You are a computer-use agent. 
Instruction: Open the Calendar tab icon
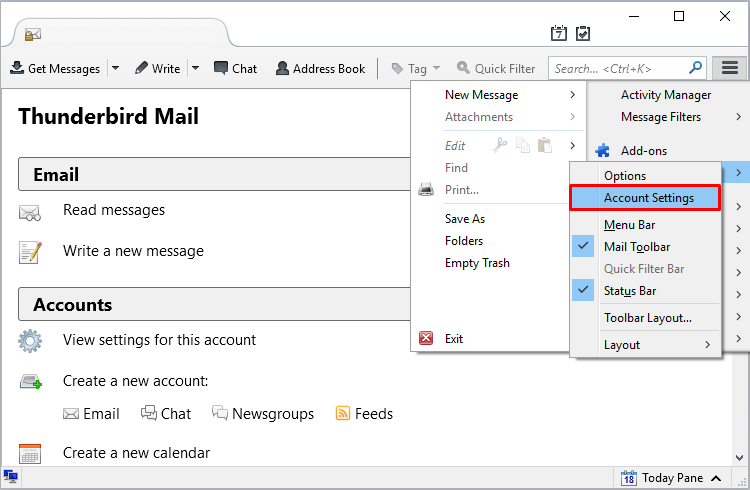(559, 33)
